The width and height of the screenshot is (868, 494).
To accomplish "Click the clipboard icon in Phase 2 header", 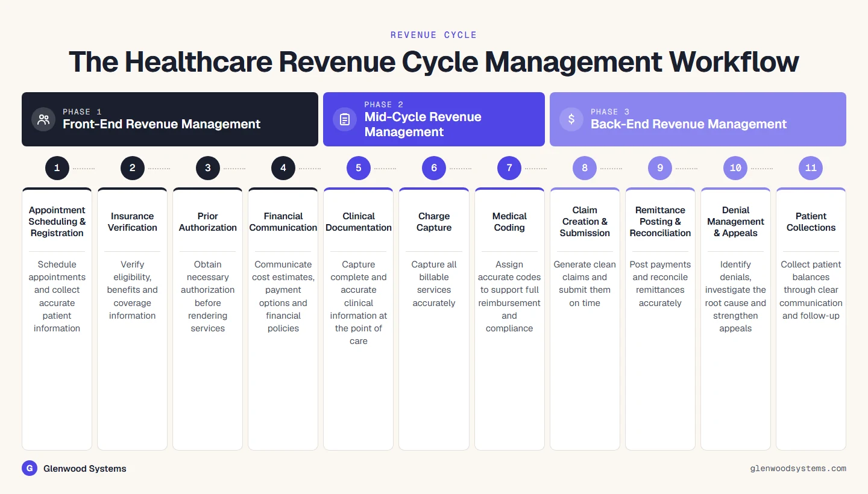I will tap(345, 119).
